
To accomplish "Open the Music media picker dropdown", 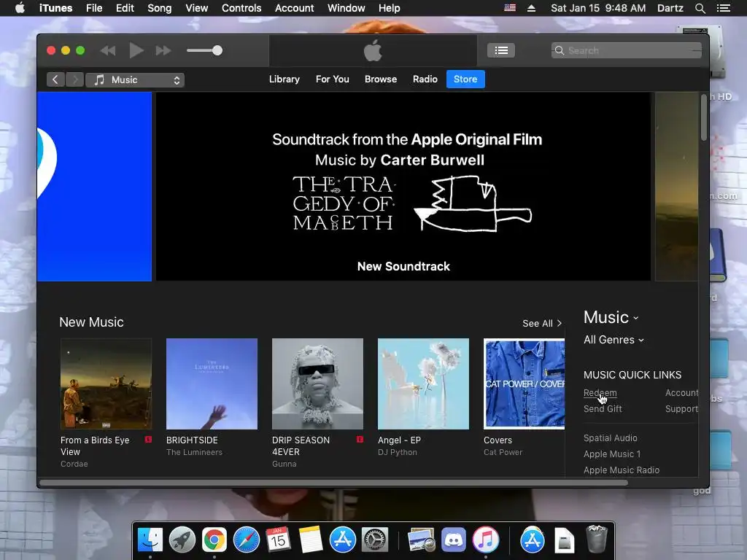I will (x=135, y=80).
